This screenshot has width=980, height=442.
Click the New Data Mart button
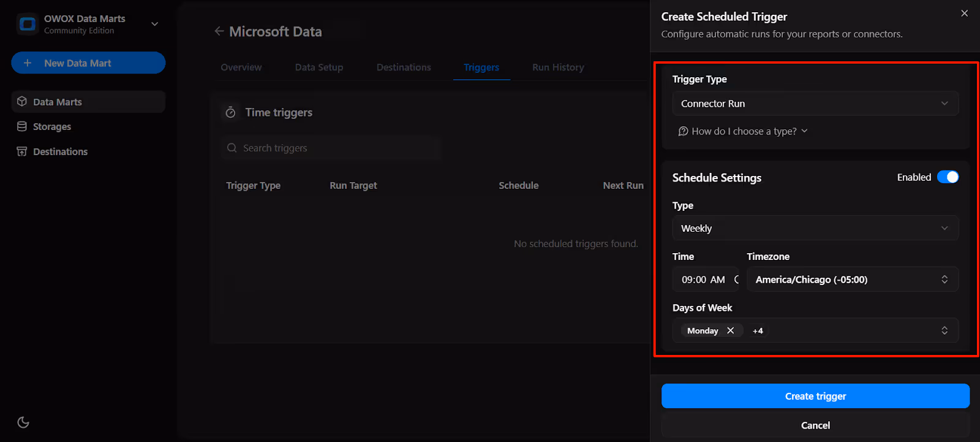click(x=88, y=63)
